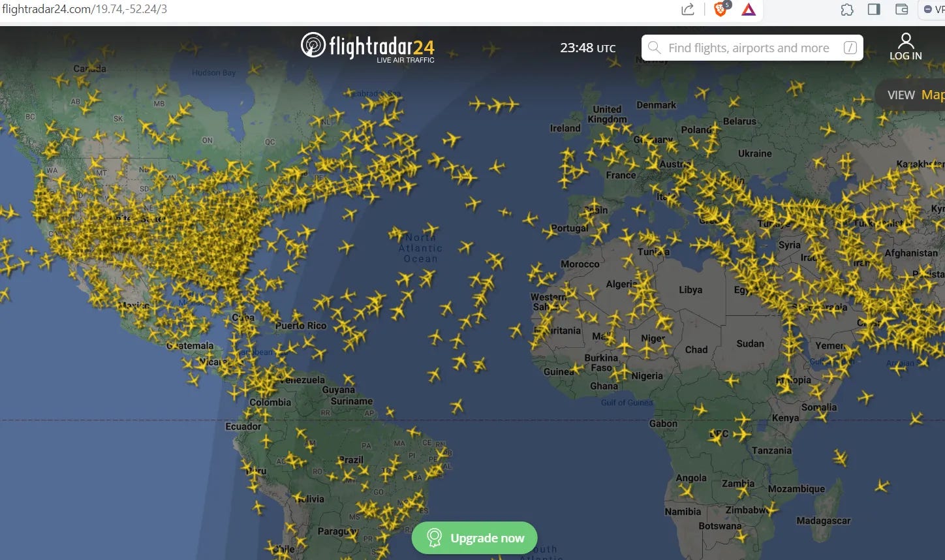
Task: Click the Afghanistan map label
Action: 911,253
